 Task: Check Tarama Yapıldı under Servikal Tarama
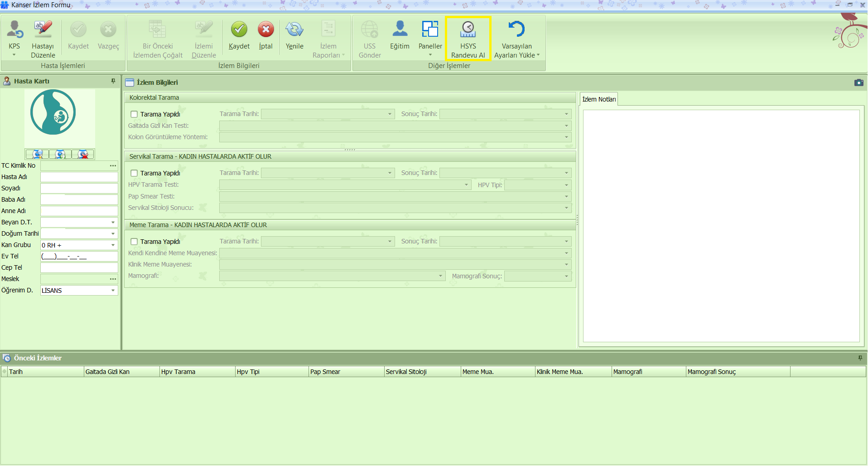pyautogui.click(x=134, y=173)
